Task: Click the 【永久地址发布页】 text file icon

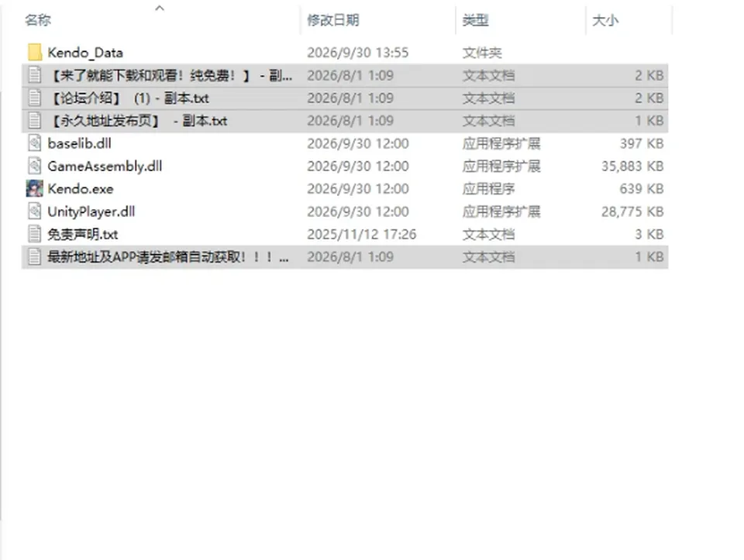Action: [35, 121]
